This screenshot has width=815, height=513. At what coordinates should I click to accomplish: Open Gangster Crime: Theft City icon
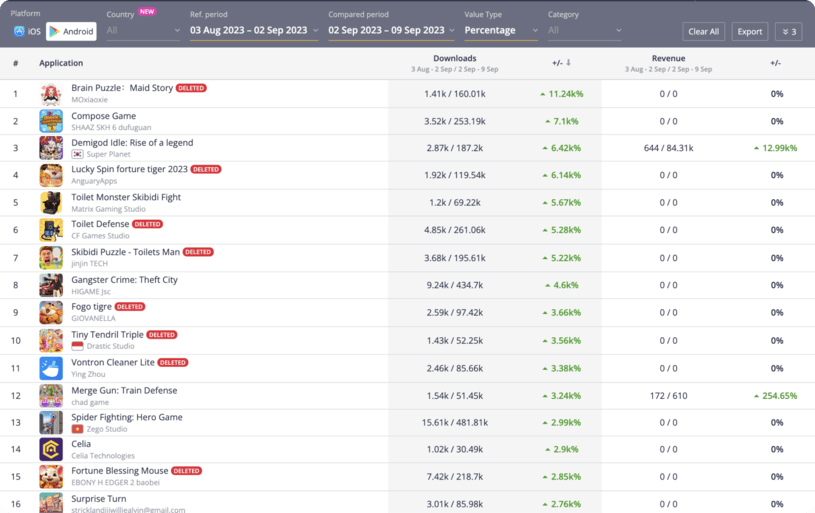click(51, 285)
